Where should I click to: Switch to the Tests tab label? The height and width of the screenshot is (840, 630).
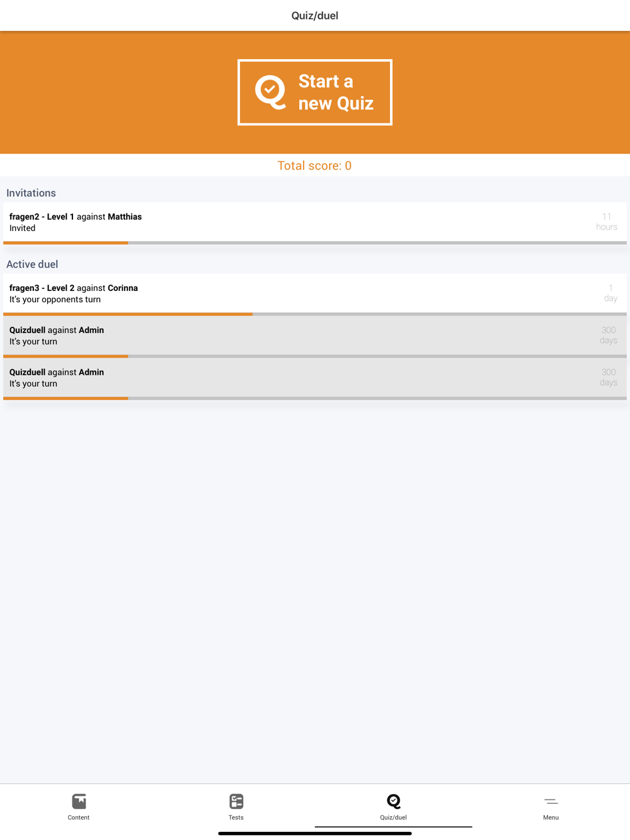click(x=236, y=817)
